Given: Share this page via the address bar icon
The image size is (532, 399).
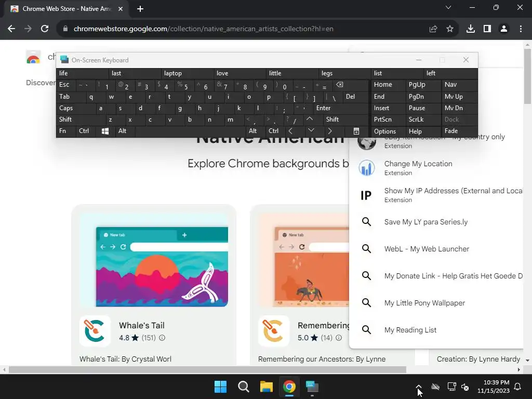Looking at the screenshot, I should point(433,29).
